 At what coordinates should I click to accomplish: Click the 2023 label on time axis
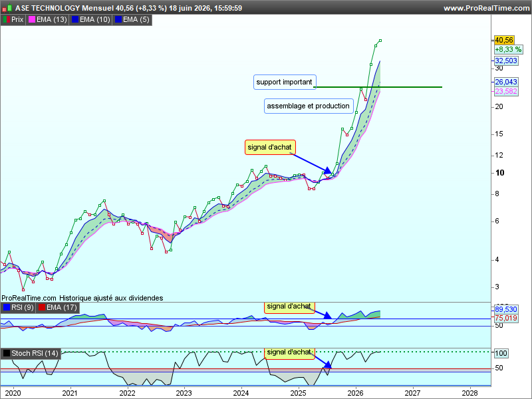point(184,393)
